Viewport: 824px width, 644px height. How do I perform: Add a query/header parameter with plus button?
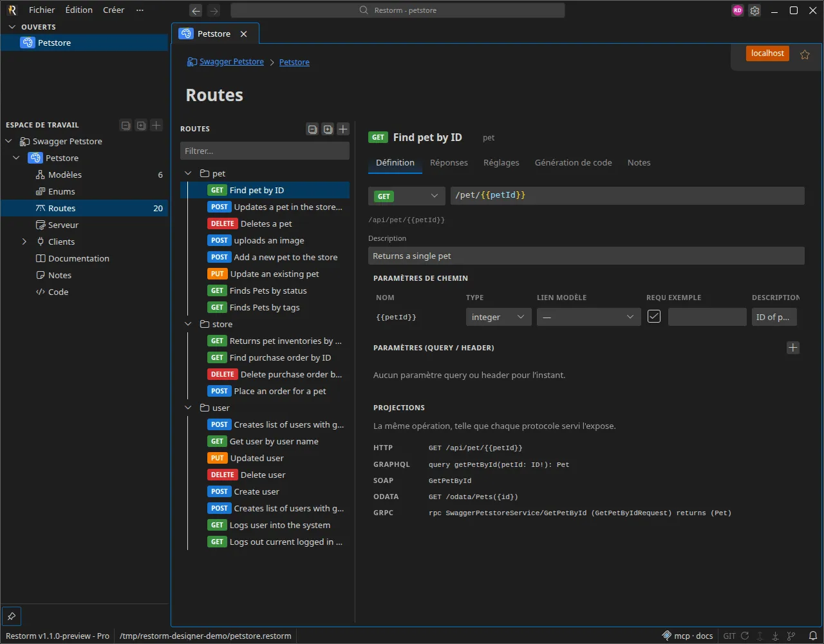point(793,348)
